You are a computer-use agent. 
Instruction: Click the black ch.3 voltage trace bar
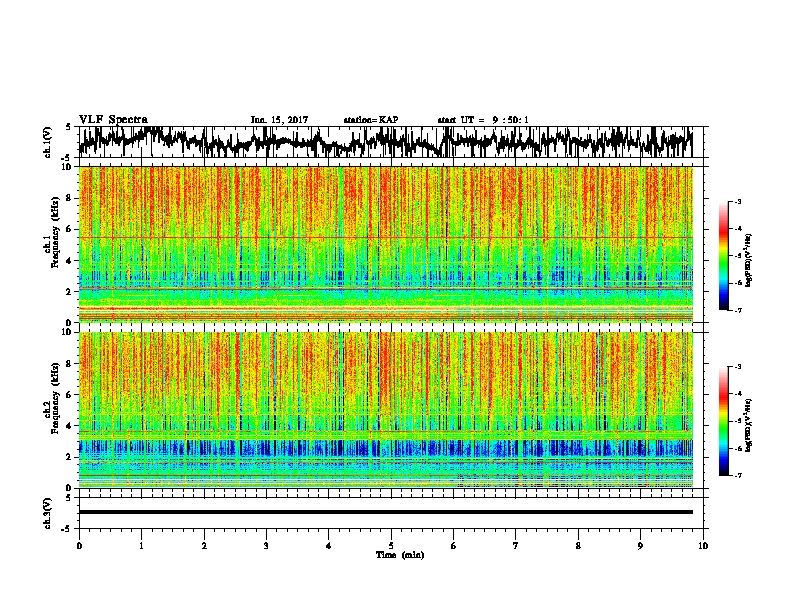pyautogui.click(x=385, y=512)
